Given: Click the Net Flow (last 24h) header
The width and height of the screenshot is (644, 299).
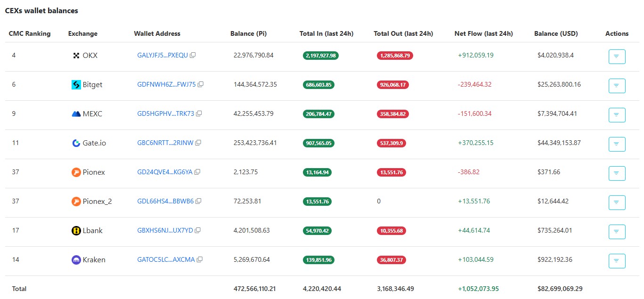Looking at the screenshot, I should [x=483, y=33].
